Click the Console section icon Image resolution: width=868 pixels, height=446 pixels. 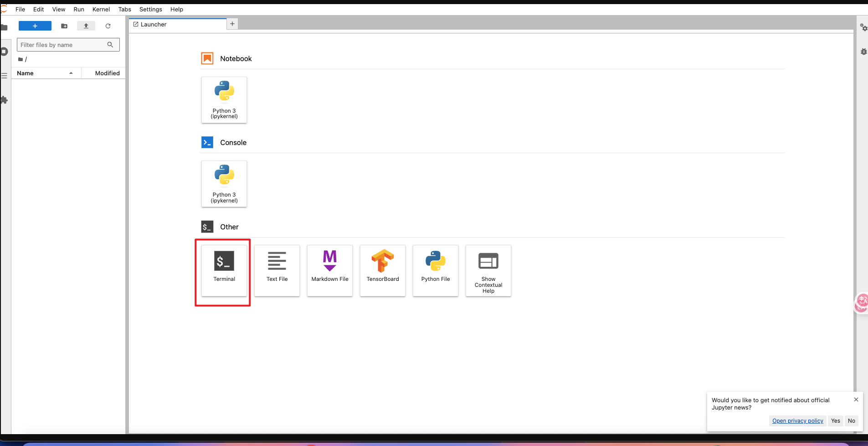coord(207,142)
